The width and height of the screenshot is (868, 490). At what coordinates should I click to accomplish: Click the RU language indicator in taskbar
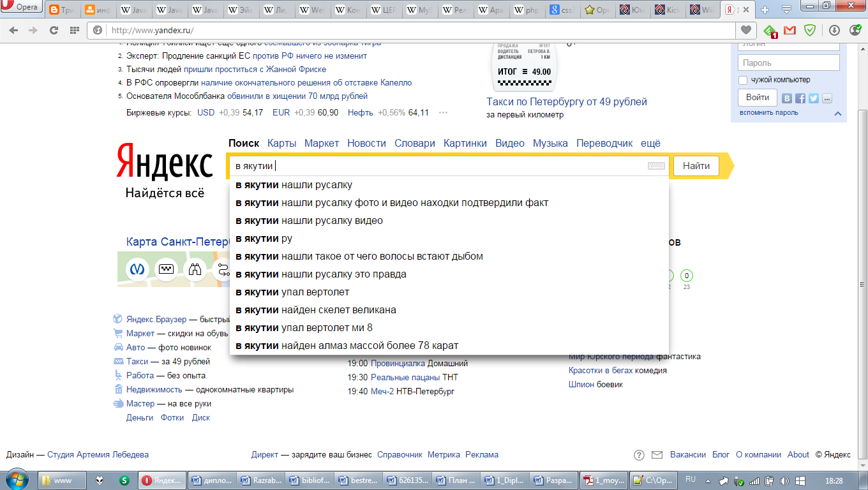691,479
